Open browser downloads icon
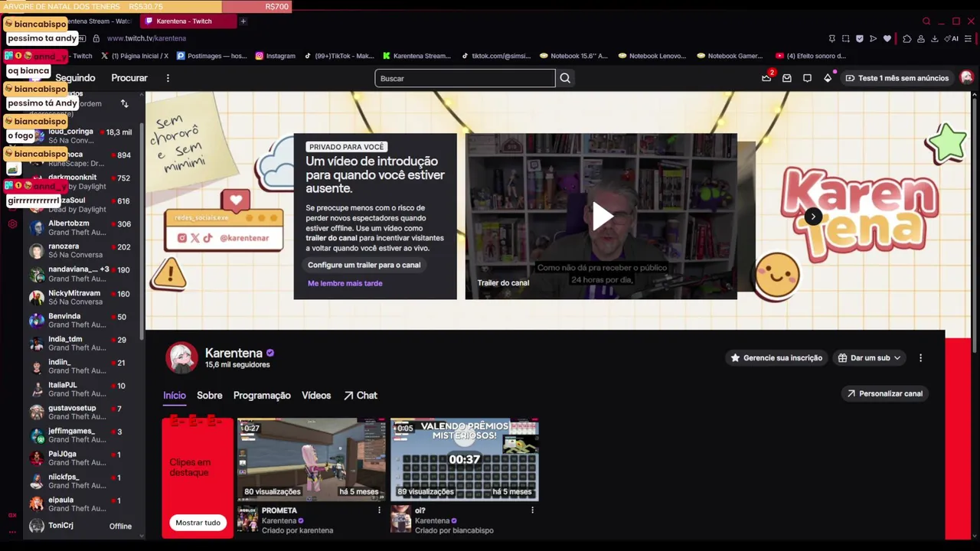Viewport: 980px width, 551px height. (935, 38)
